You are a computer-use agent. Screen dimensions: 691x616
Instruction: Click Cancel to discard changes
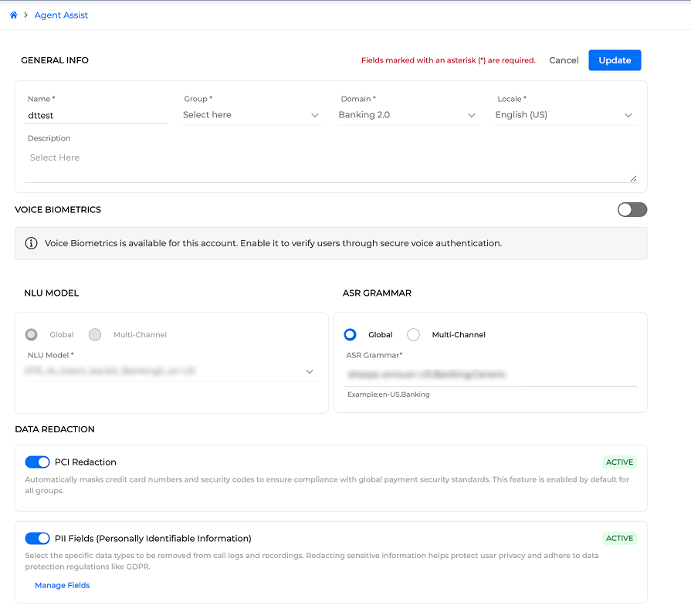[x=564, y=60]
